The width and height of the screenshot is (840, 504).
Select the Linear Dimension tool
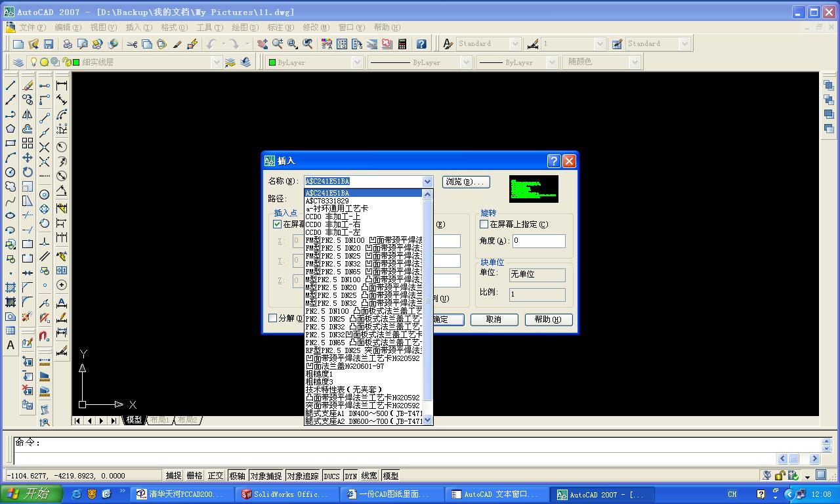[x=62, y=85]
